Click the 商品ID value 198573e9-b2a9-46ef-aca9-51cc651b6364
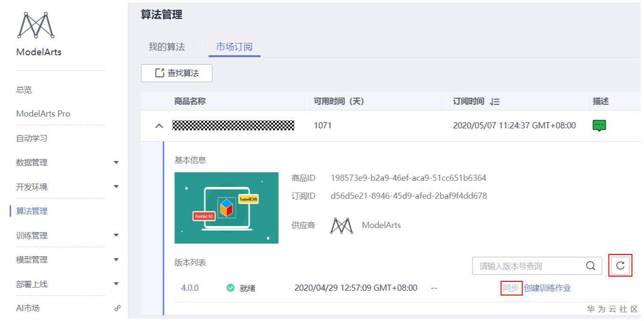Screen dimensions: 644x321 click(409, 178)
